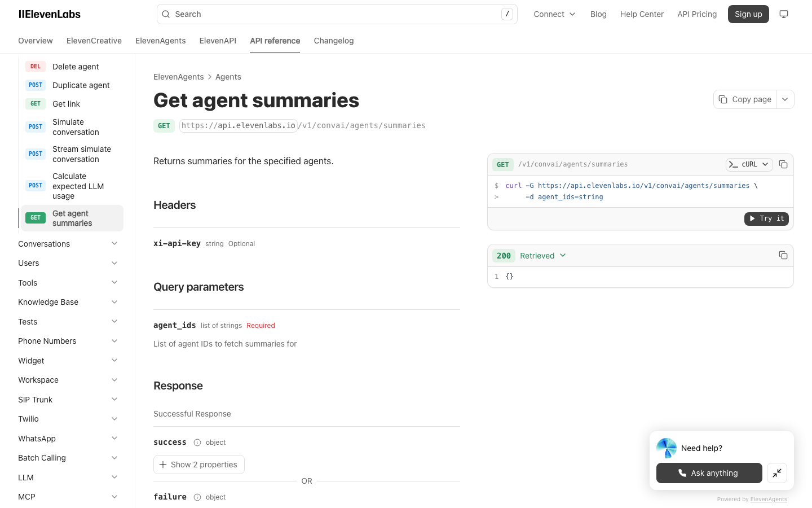The height and width of the screenshot is (508, 812).
Task: Expand the Workspace sidebar section
Action: 68,380
